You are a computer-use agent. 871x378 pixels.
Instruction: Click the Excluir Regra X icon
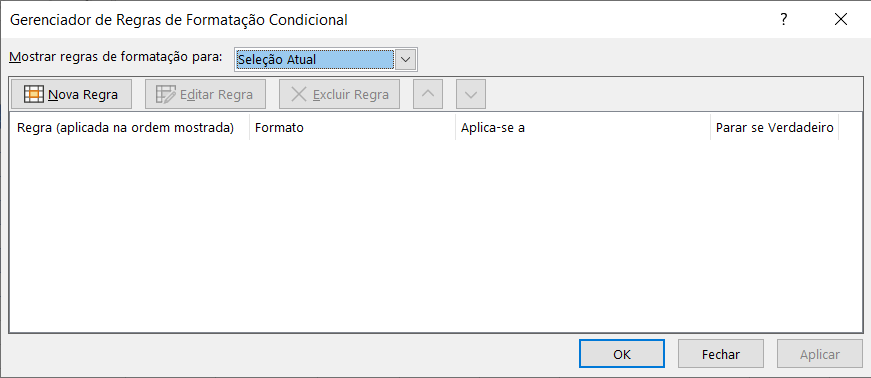(299, 94)
